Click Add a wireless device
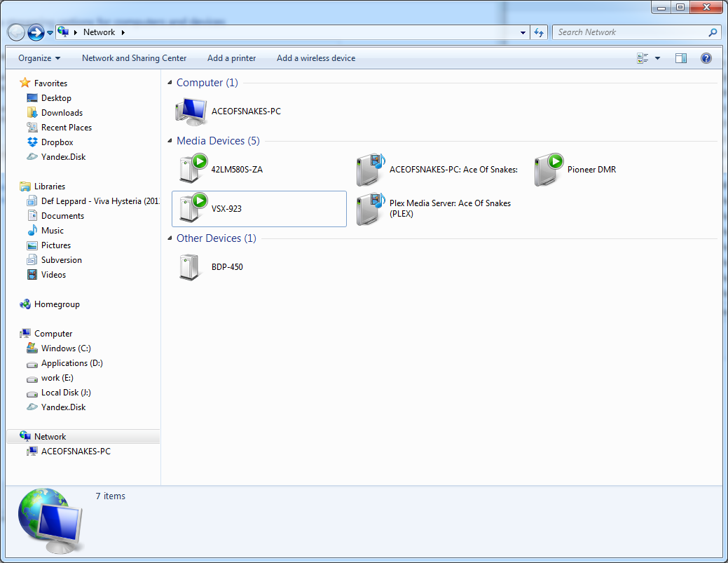The width and height of the screenshot is (728, 563). (x=315, y=58)
